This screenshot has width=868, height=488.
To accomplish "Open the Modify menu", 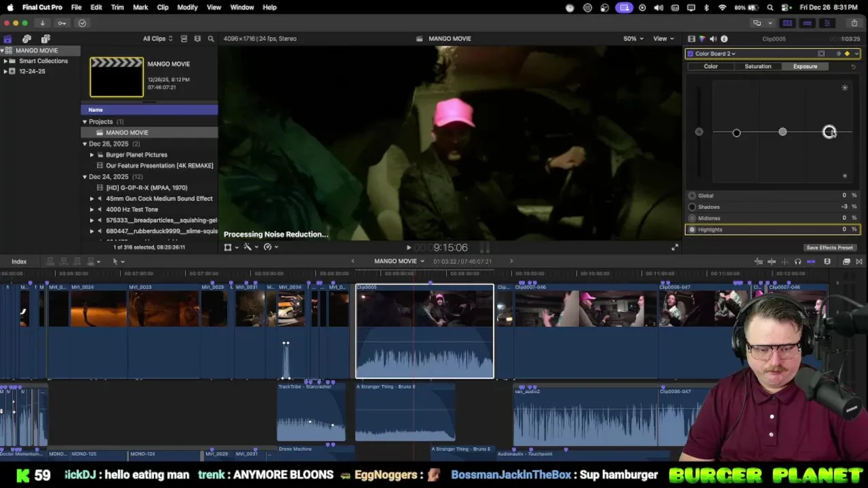I will point(187,7).
